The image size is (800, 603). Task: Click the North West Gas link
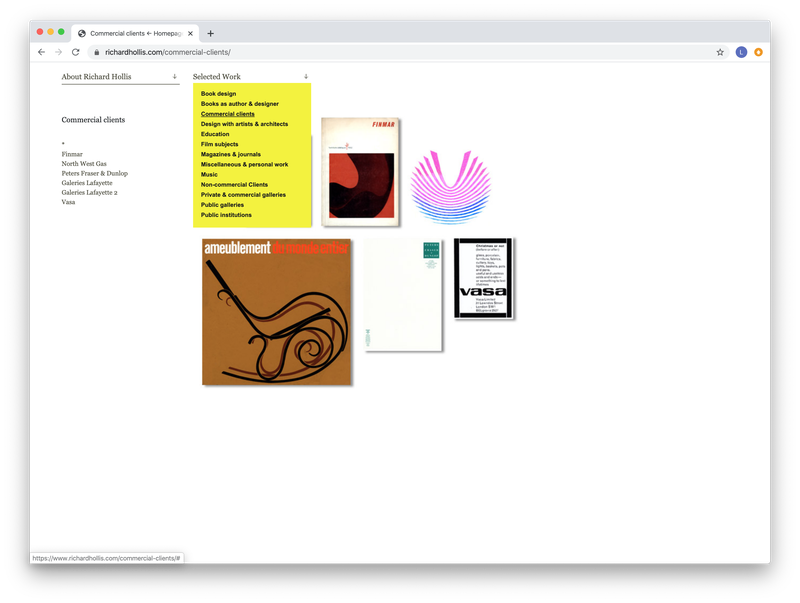84,164
